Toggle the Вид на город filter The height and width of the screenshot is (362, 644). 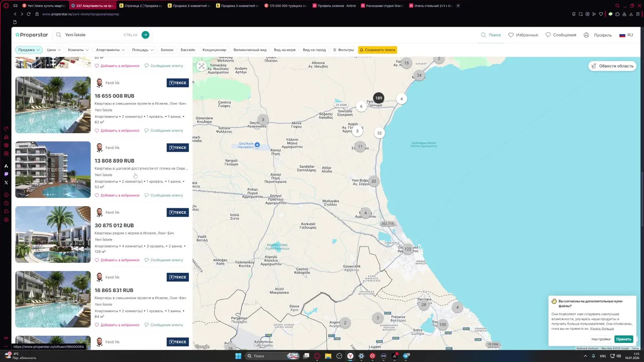[x=314, y=50]
